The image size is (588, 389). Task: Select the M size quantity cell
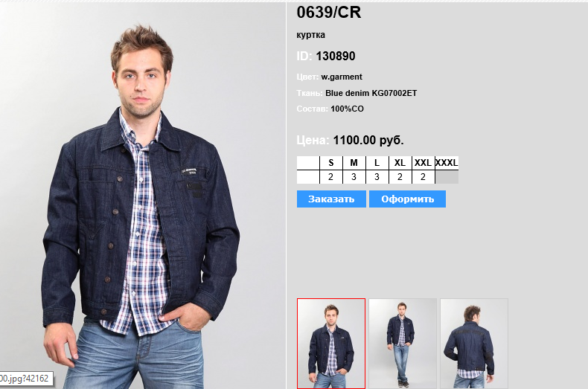[x=354, y=177]
